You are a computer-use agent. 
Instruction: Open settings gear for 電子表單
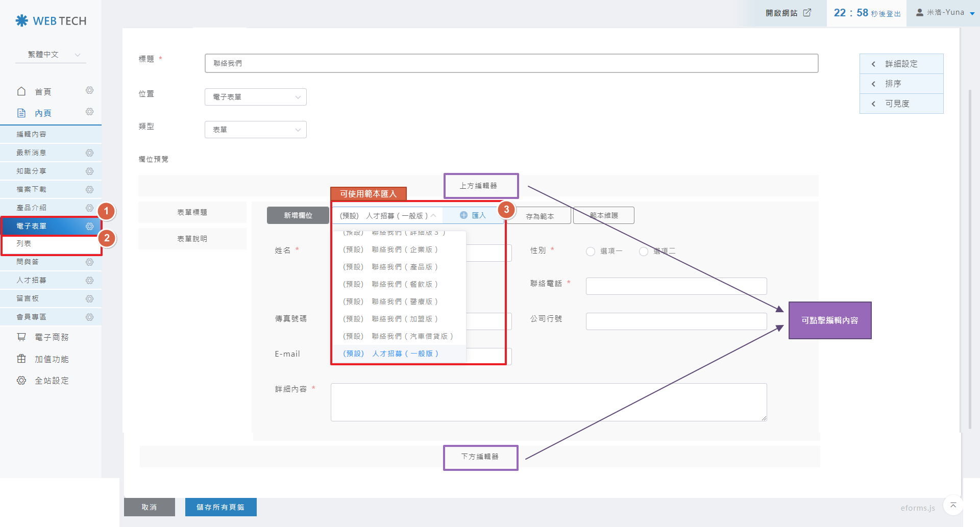[89, 227]
